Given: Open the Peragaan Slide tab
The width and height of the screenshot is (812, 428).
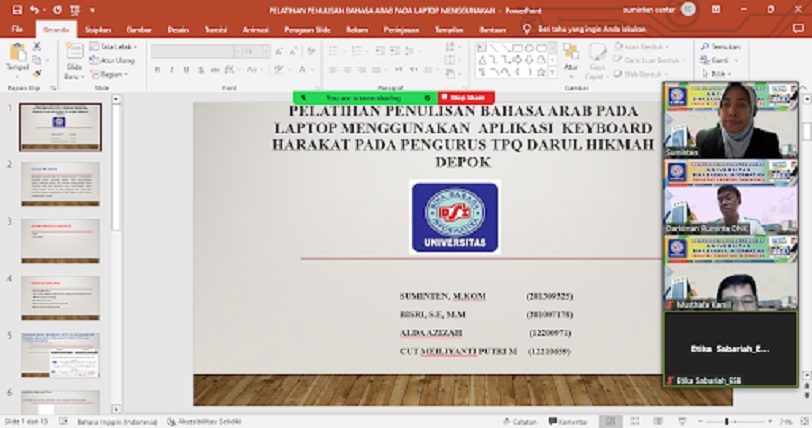Looking at the screenshot, I should coord(307,30).
